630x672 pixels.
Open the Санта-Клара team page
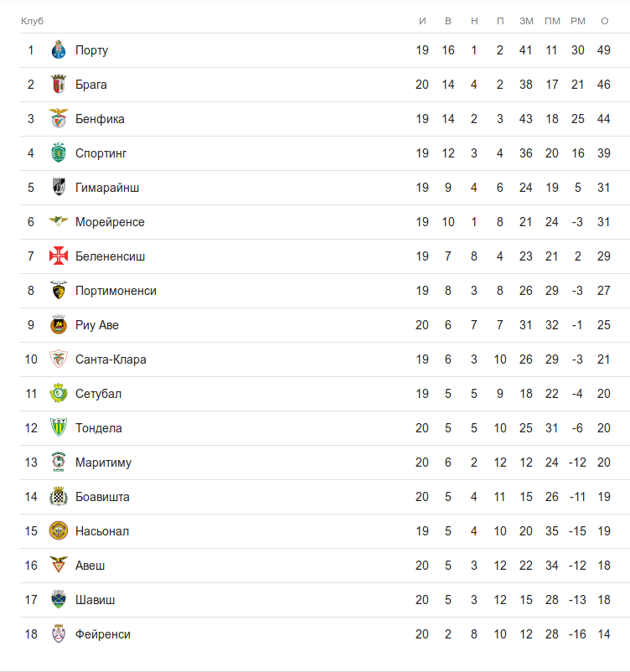111,359
